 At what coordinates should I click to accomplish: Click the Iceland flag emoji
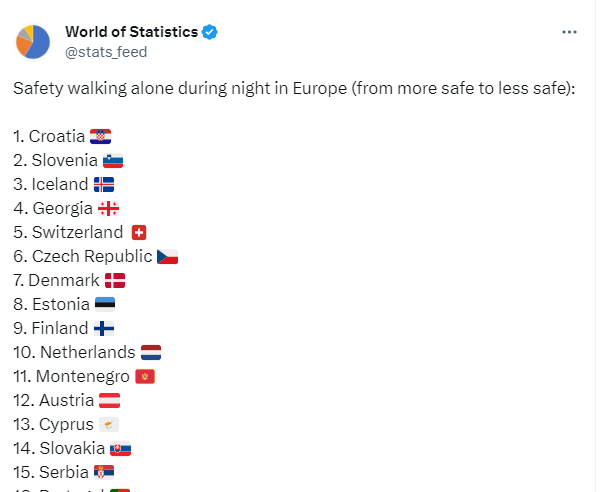[x=103, y=184]
